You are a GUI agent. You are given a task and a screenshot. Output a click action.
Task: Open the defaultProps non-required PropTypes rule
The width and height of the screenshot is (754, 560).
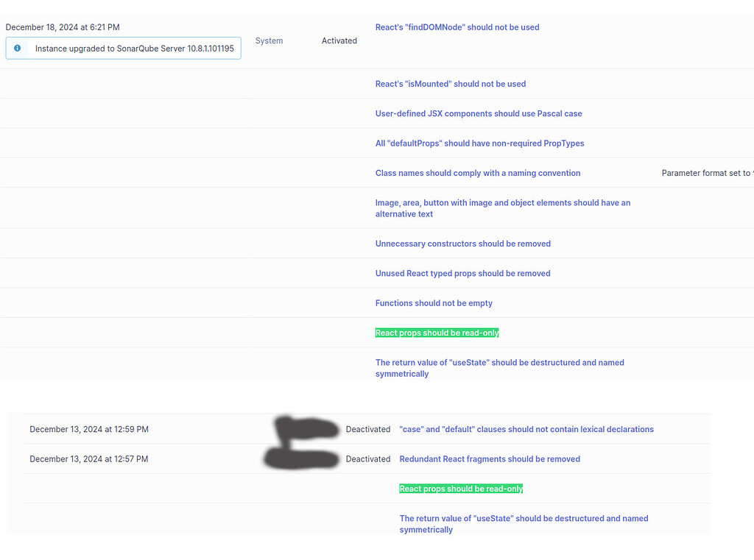coord(479,143)
